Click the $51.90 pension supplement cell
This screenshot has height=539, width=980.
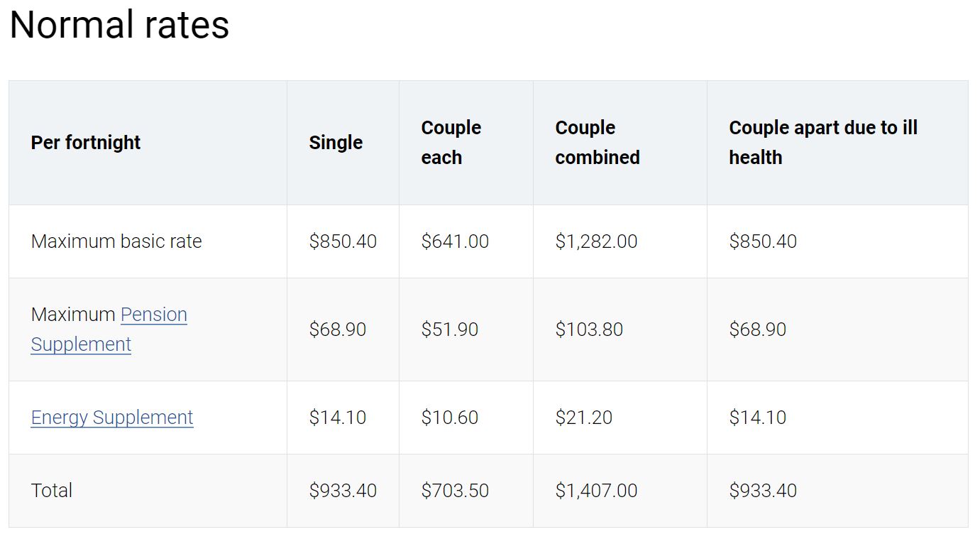[x=449, y=330]
